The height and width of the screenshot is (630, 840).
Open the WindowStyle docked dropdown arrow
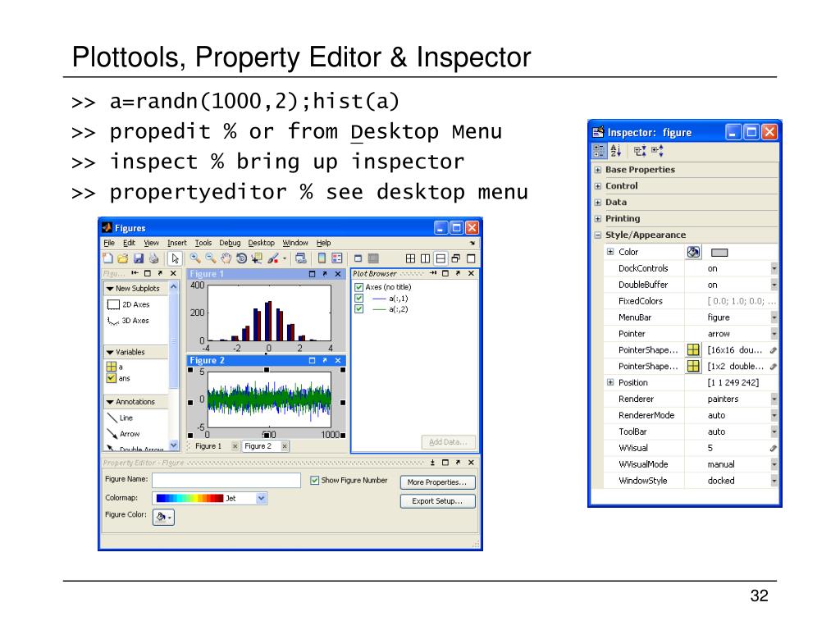pos(774,481)
